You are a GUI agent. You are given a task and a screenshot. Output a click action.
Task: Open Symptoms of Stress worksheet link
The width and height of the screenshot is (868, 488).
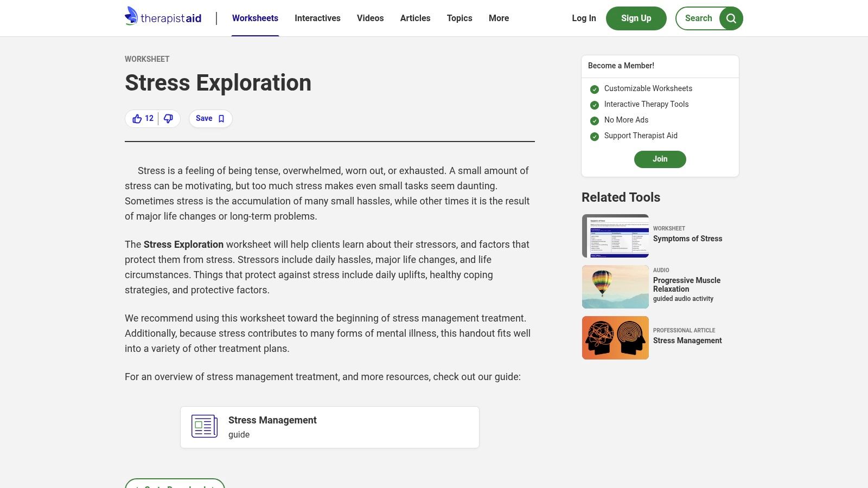pos(687,239)
